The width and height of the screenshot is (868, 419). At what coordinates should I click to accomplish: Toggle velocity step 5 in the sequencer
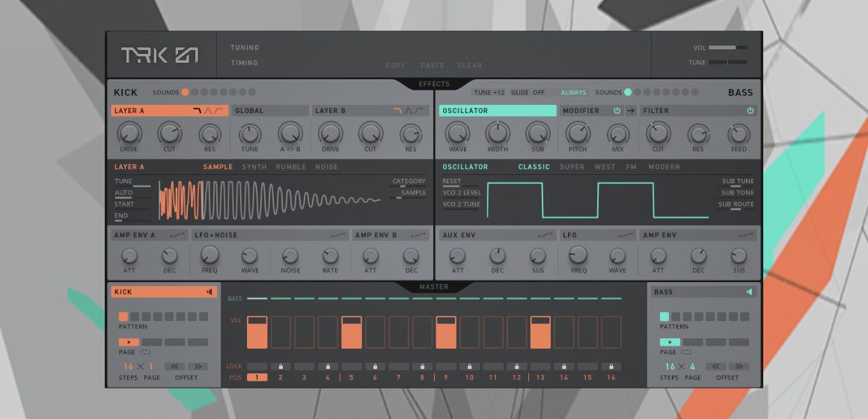click(x=352, y=332)
